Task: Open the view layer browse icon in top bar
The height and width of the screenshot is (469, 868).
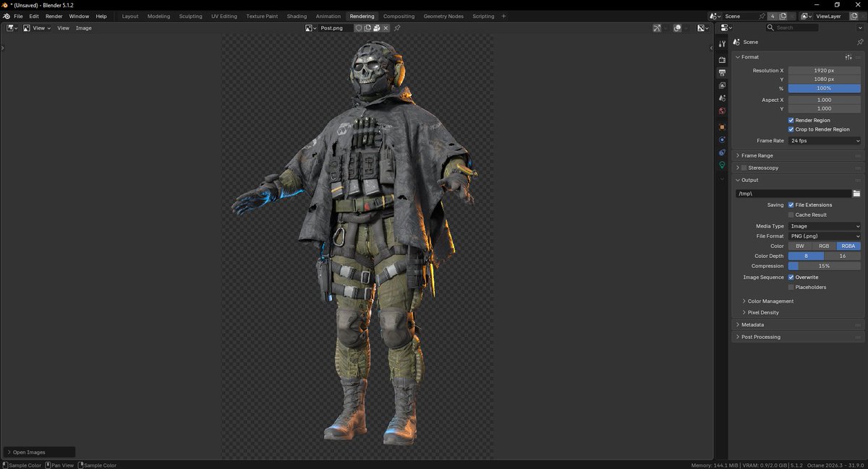Action: click(807, 16)
